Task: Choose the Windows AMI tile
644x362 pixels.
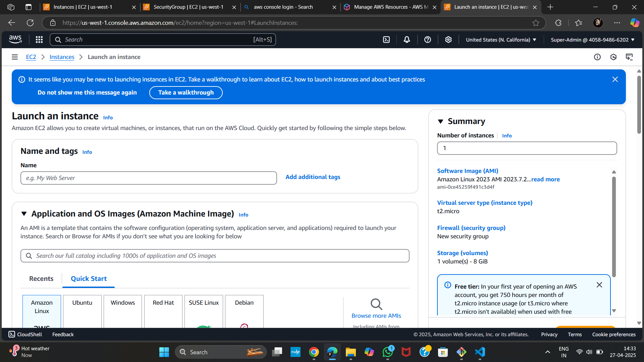Action: [x=123, y=311]
